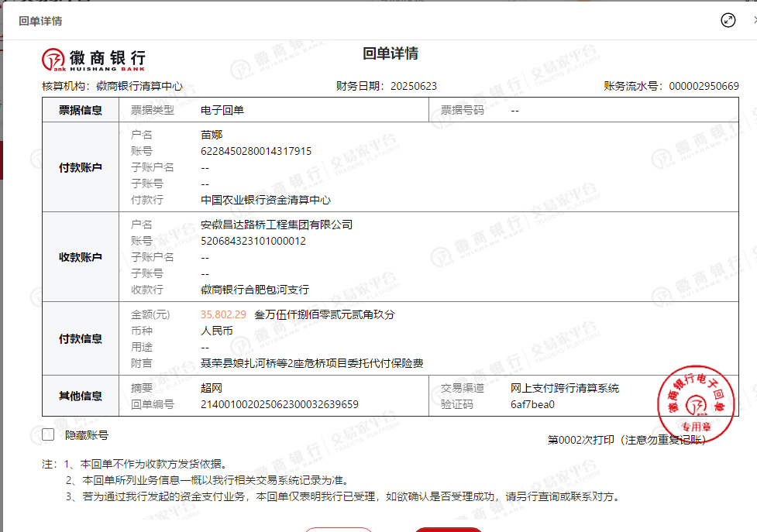The width and height of the screenshot is (757, 532).
Task: Expand the receipt dialog to fullscreen
Action: tap(728, 20)
